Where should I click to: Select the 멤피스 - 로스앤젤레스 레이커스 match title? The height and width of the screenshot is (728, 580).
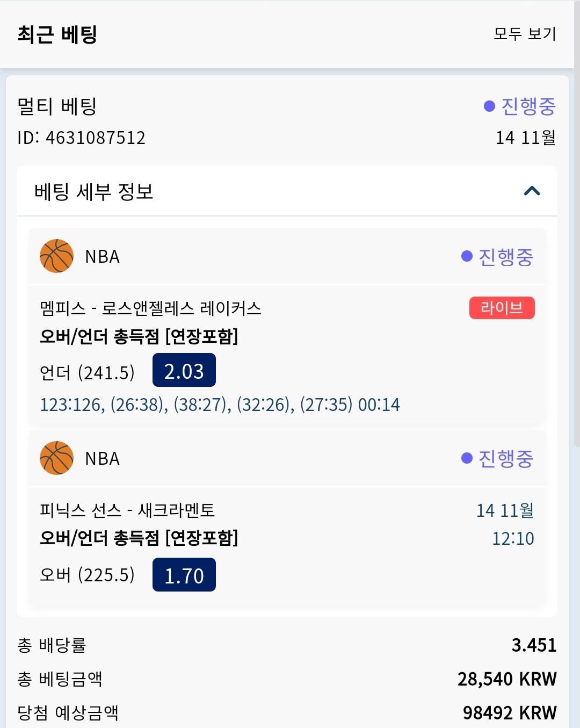(x=150, y=308)
